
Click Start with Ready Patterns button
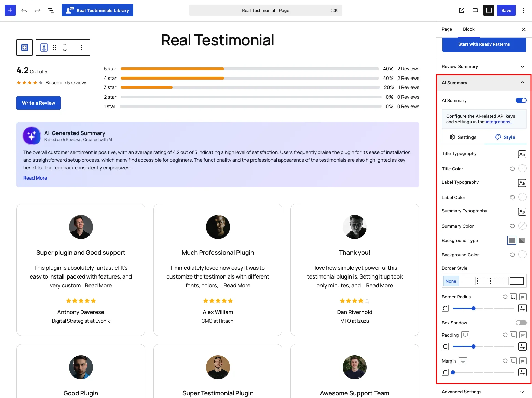pyautogui.click(x=484, y=44)
